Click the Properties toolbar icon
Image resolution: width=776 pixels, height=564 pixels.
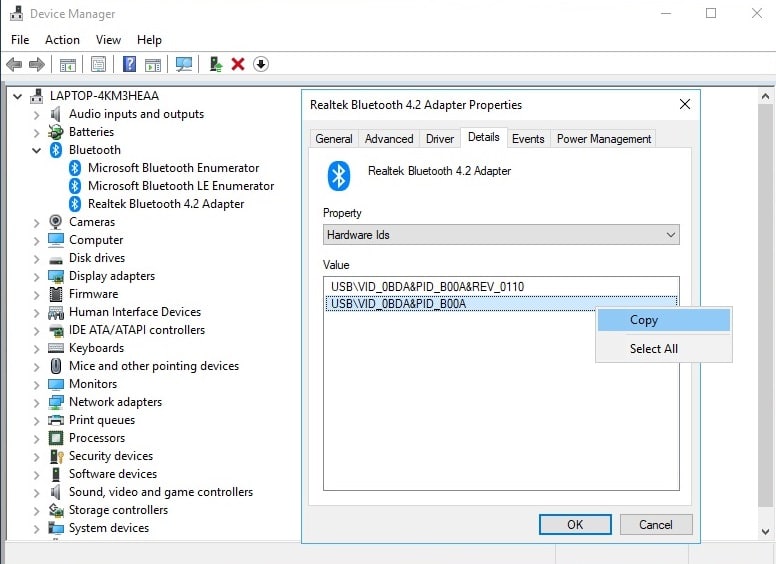(98, 64)
